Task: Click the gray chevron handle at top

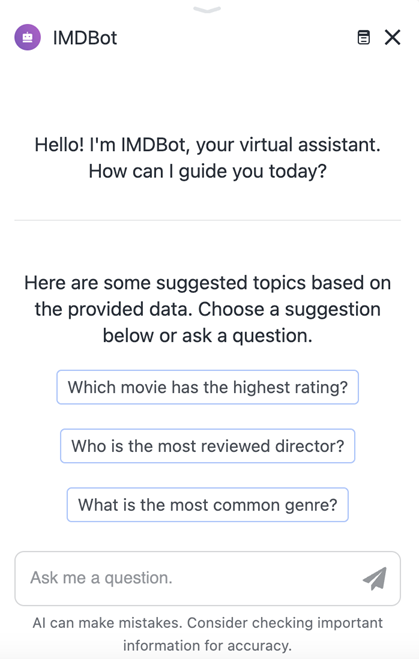Action: click(207, 10)
